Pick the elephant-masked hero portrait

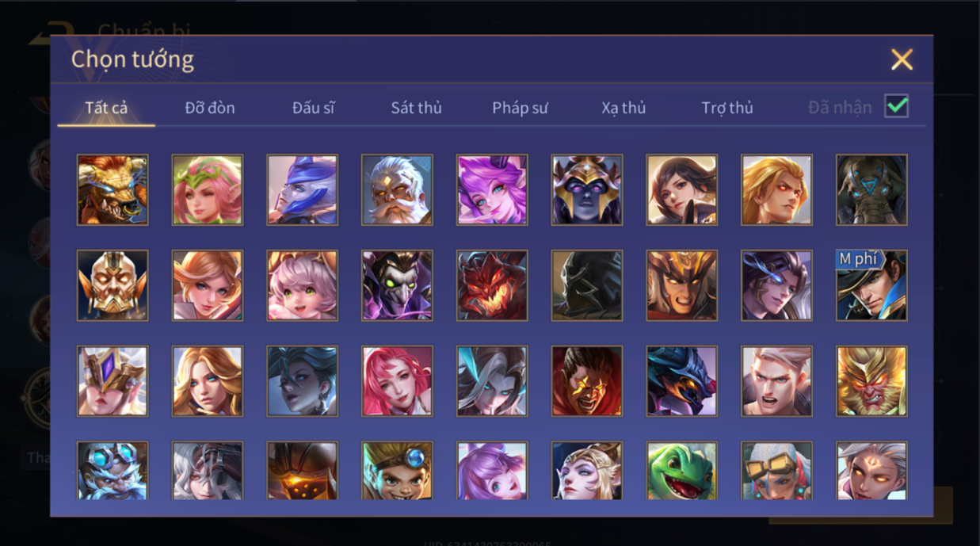[871, 189]
